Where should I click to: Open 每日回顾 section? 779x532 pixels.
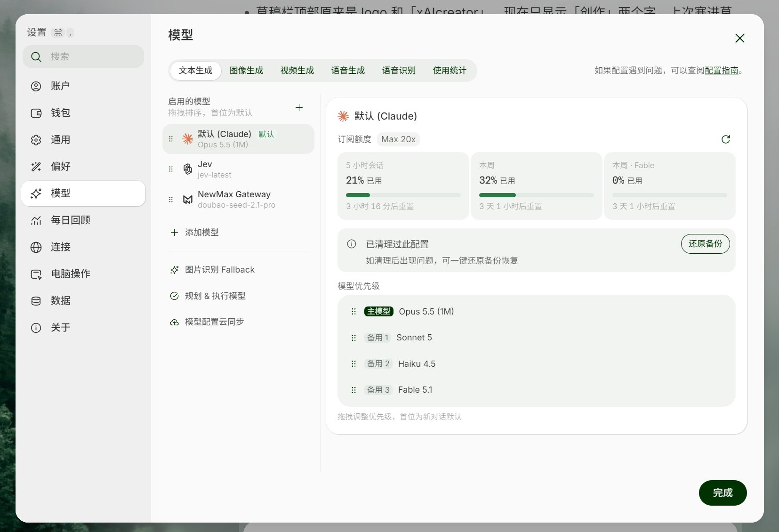pos(83,220)
